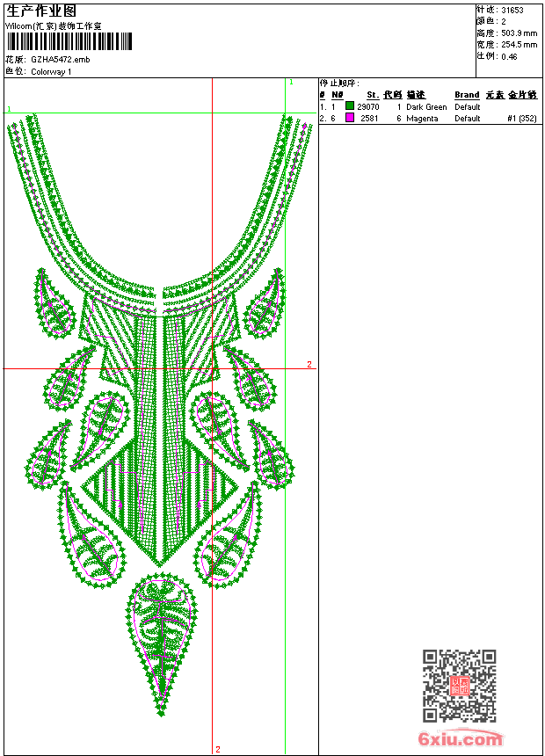The image size is (545, 756).
Task: Click the width value 254.5 mm
Action: (519, 44)
